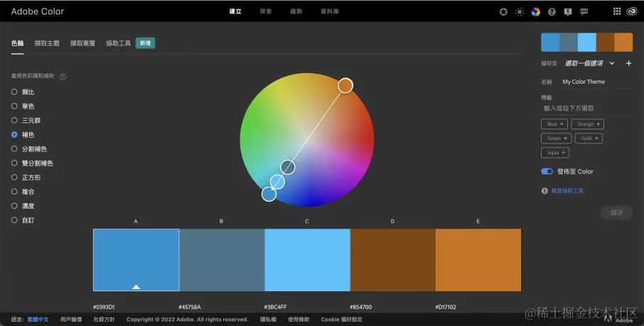Select color swatch E (orange #D17102)
Image resolution: width=644 pixels, height=326 pixels.
[478, 260]
